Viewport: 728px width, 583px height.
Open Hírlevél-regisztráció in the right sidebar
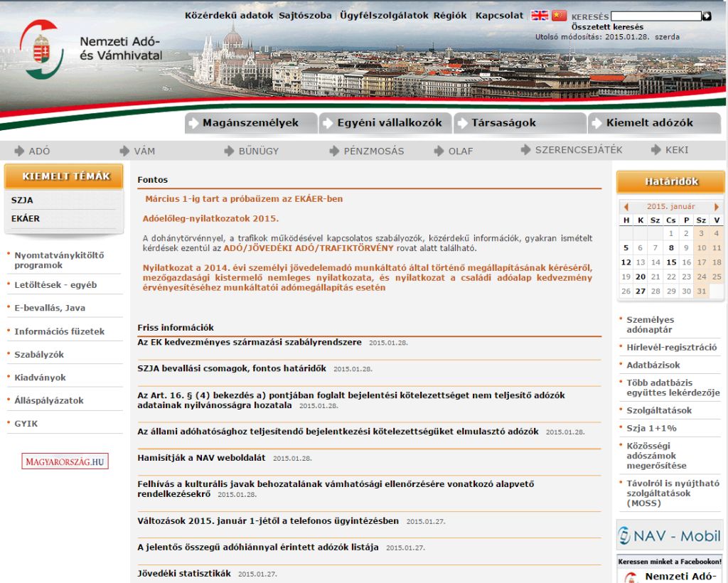point(671,348)
